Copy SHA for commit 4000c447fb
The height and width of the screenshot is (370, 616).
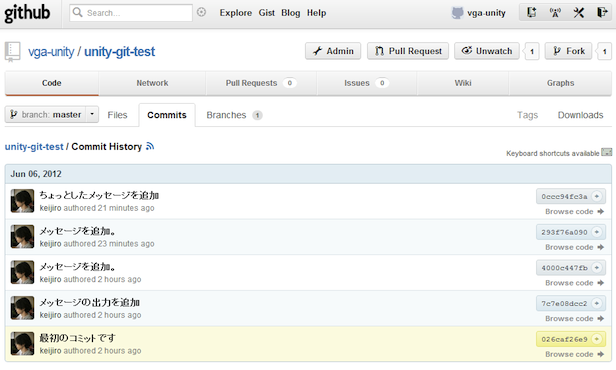point(597,267)
